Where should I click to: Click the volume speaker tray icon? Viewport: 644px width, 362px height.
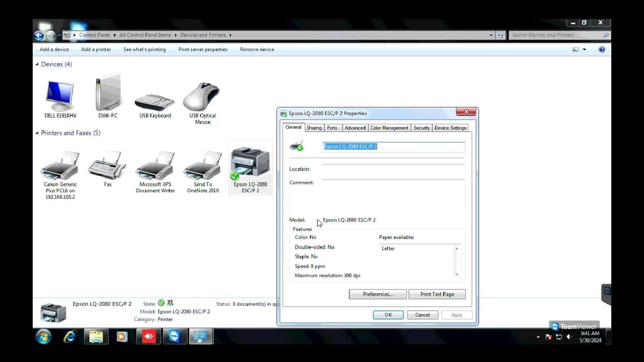(569, 337)
